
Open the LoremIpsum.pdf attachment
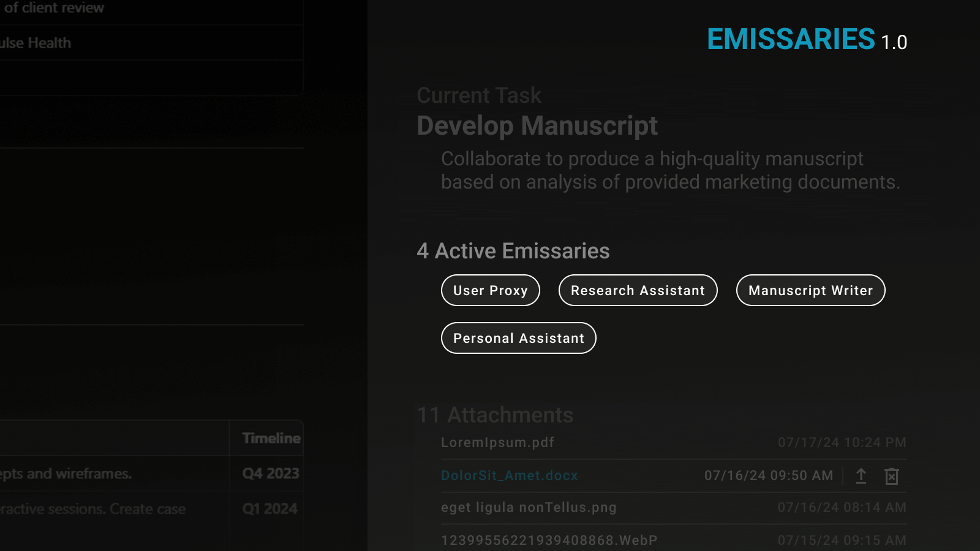tap(497, 442)
